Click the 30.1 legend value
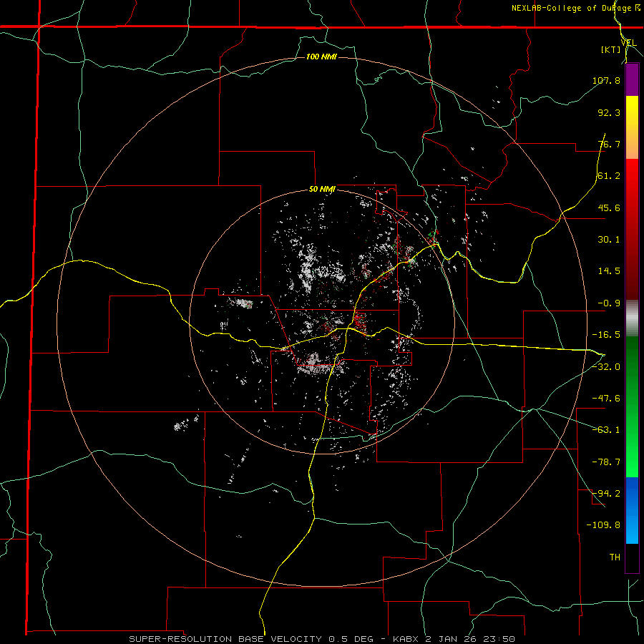Viewport: 644px width, 644px height. (609, 240)
